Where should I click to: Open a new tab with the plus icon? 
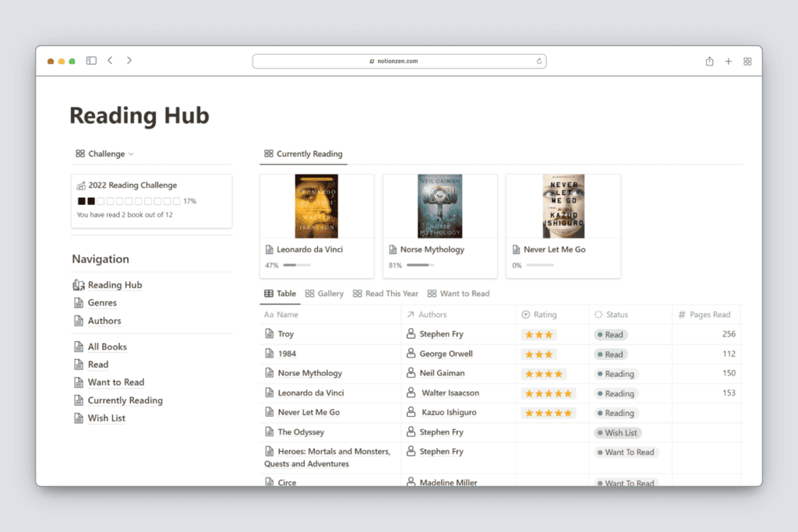[x=729, y=62]
